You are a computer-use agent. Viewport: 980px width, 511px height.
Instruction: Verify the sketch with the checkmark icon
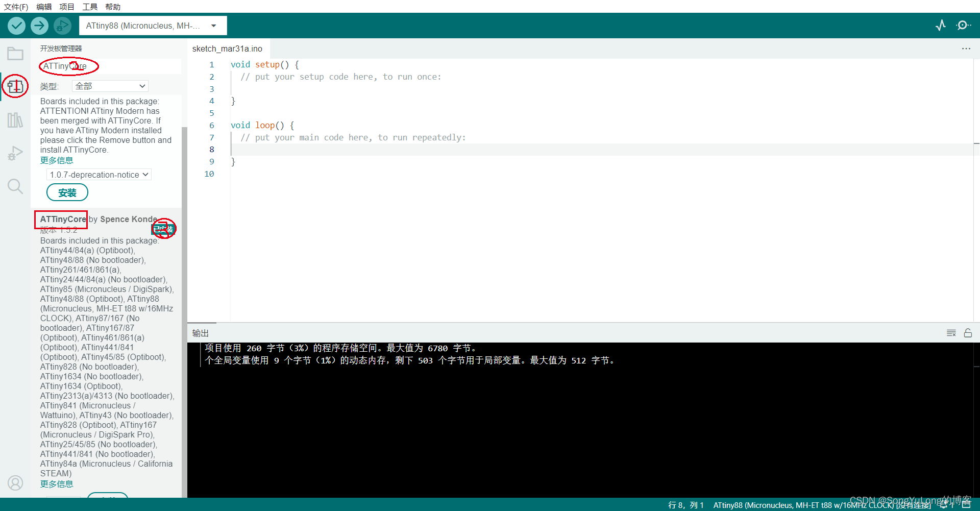16,26
